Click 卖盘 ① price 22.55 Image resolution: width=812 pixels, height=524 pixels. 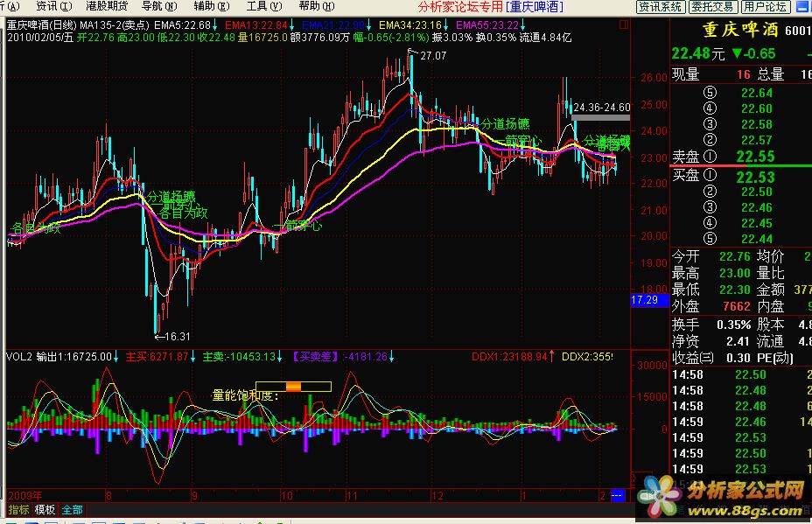(755, 157)
